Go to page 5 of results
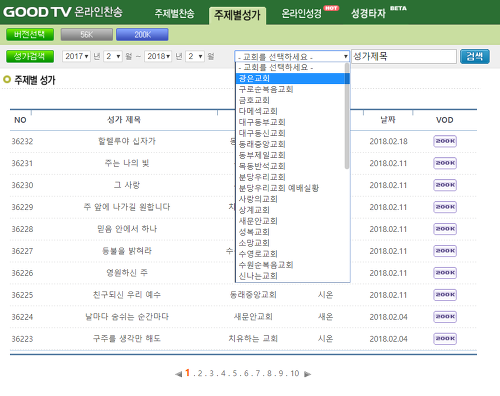Viewport: 500px width, 396px height. point(235,373)
